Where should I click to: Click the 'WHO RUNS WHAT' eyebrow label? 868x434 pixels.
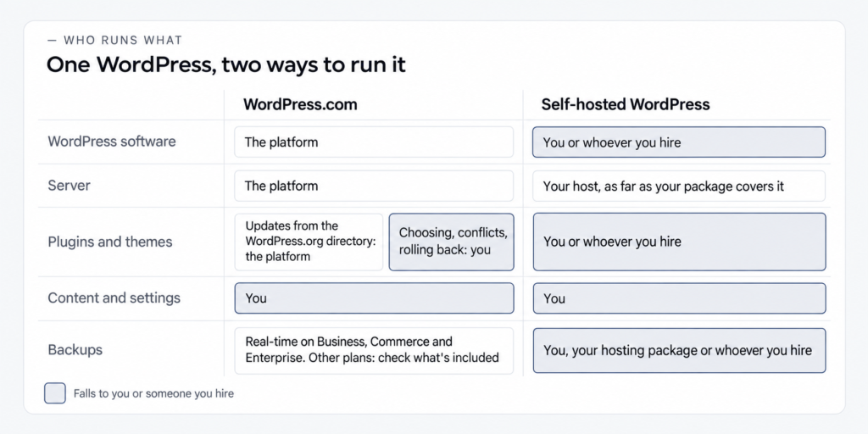(115, 41)
